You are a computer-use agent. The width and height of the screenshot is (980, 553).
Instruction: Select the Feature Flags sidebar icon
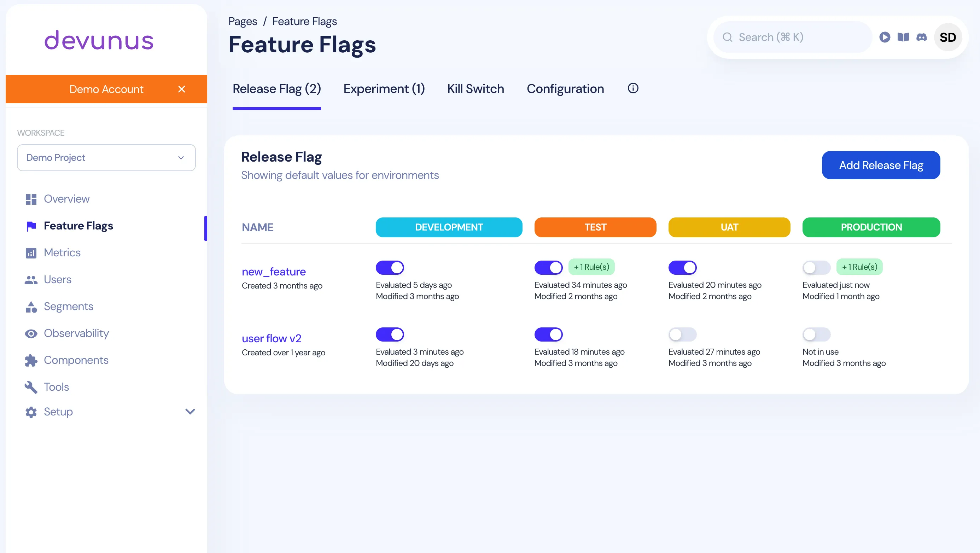pos(31,226)
